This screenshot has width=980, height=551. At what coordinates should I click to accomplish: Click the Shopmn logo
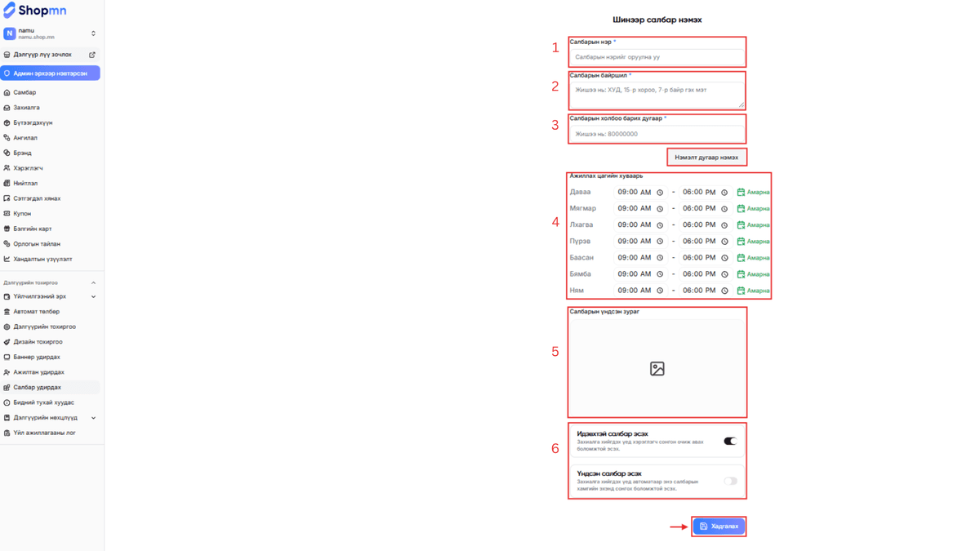pyautogui.click(x=35, y=11)
